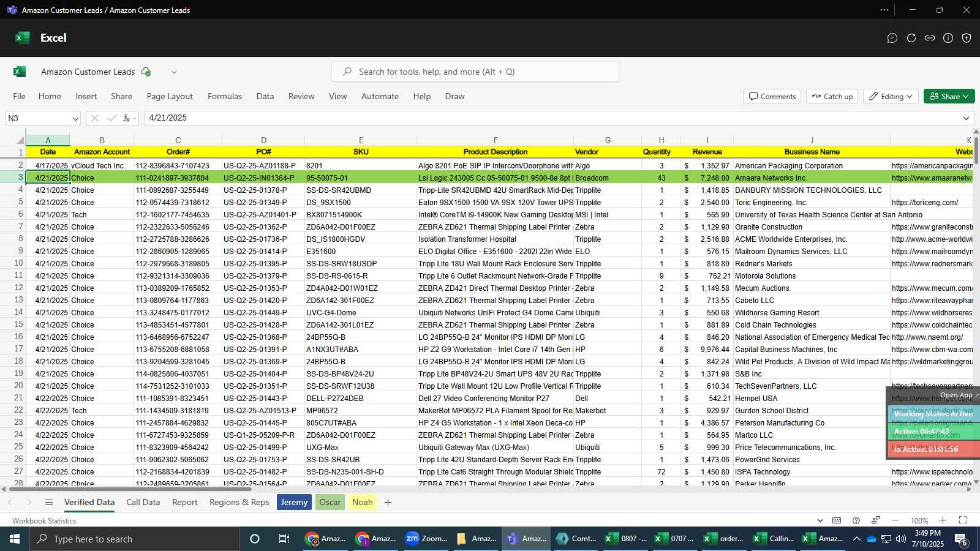Click the horizontal scrollbar thumb
This screenshot has height=551, width=980.
[x=129, y=489]
